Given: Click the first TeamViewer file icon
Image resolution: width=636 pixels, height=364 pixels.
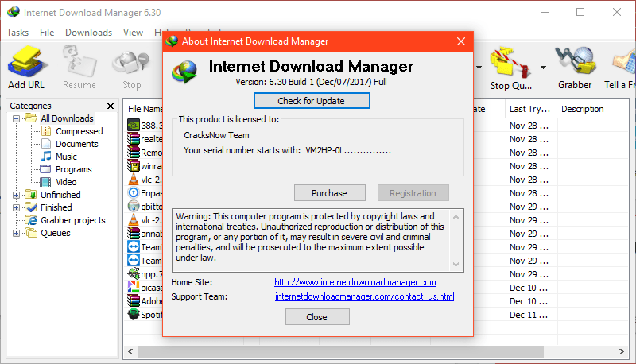Looking at the screenshot, I should pyautogui.click(x=134, y=246).
